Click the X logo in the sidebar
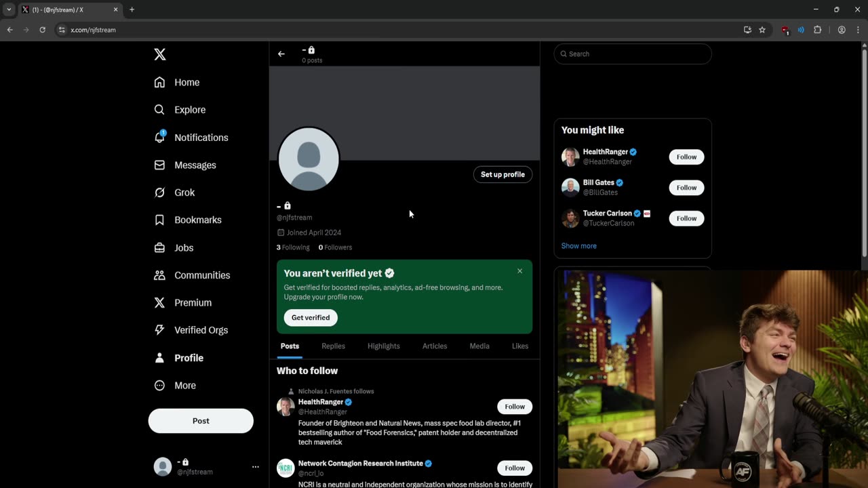Viewport: 868px width, 488px height. click(x=160, y=55)
